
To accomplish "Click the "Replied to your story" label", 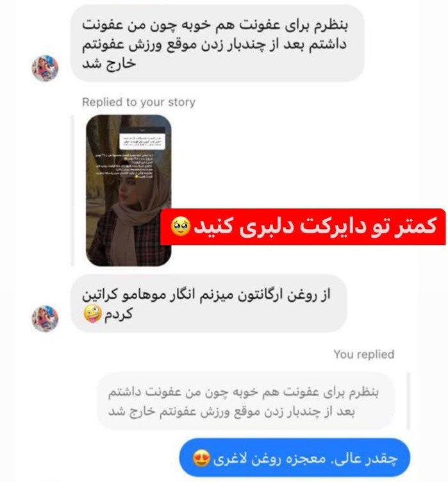I will 138,102.
